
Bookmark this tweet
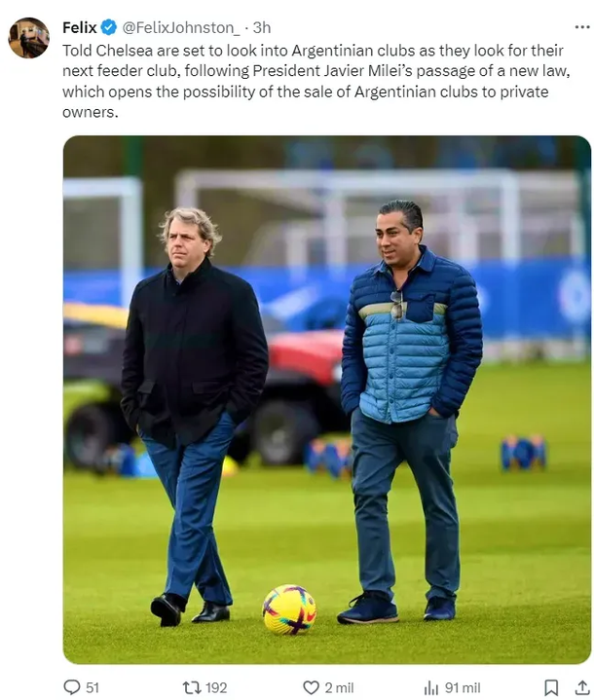click(551, 687)
